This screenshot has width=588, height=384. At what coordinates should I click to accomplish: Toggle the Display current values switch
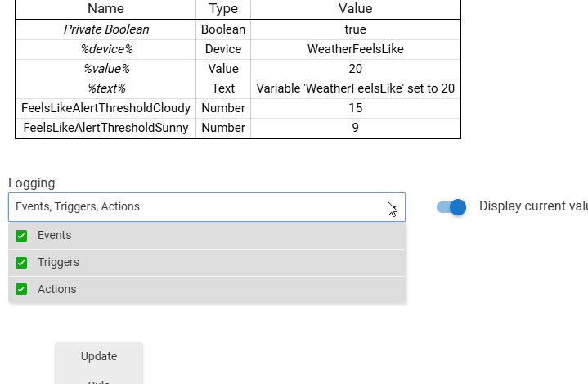(x=451, y=207)
